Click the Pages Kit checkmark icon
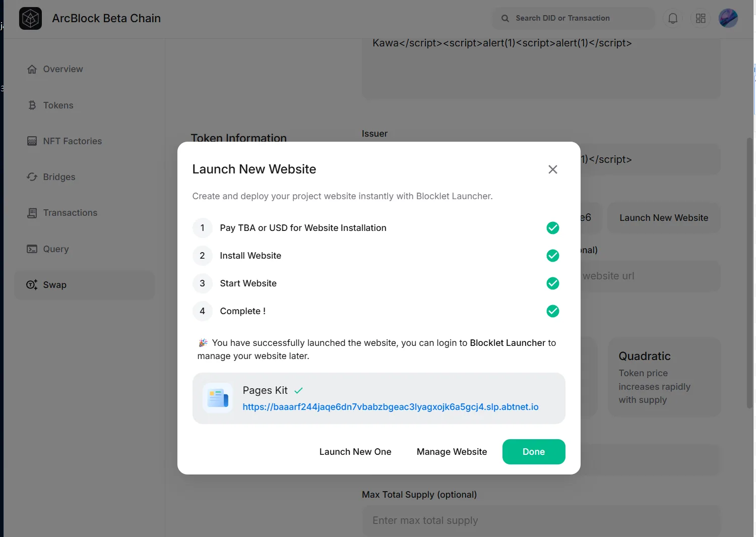This screenshot has height=537, width=756. pyautogui.click(x=298, y=390)
